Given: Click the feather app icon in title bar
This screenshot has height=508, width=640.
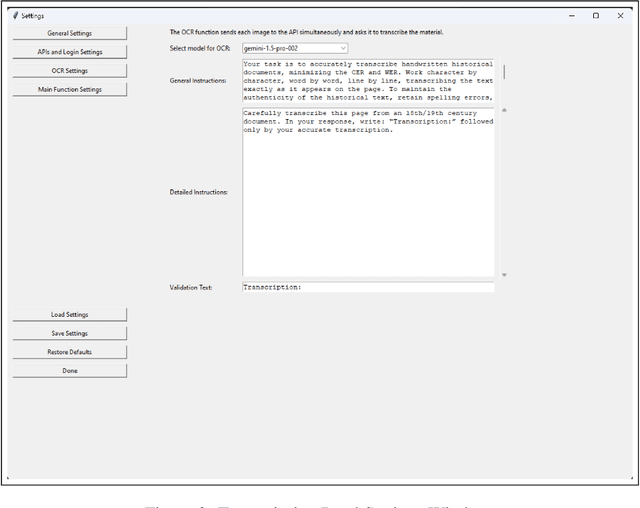Looking at the screenshot, I should (x=14, y=16).
